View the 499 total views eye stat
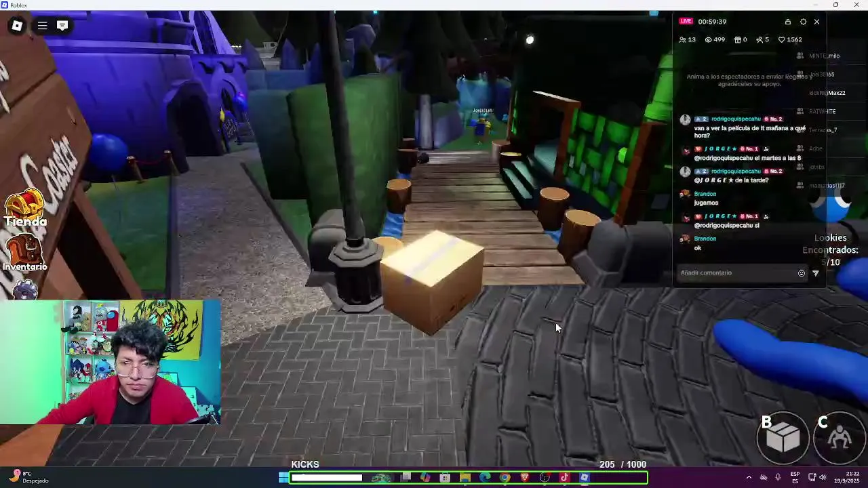Screen dimensions: 868x488 715,39
